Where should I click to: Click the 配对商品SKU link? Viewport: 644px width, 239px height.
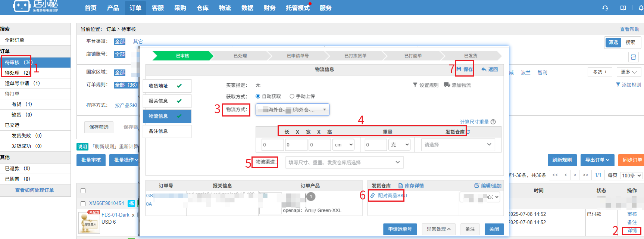[388, 195]
